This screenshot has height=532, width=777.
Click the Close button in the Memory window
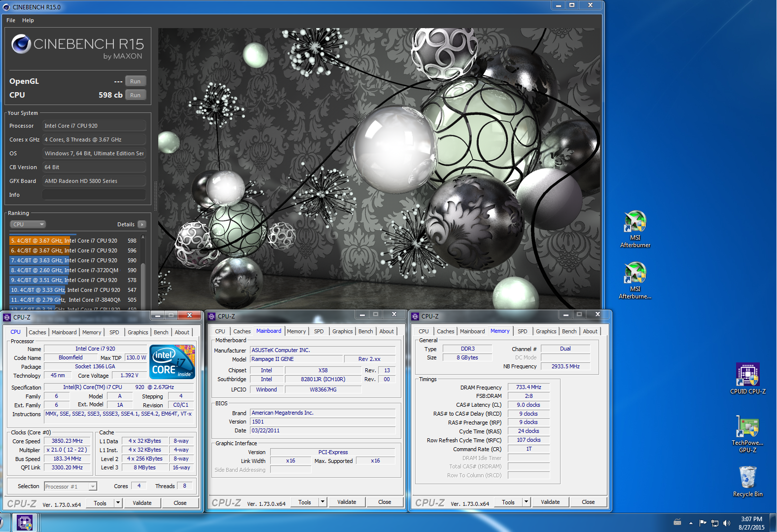588,502
